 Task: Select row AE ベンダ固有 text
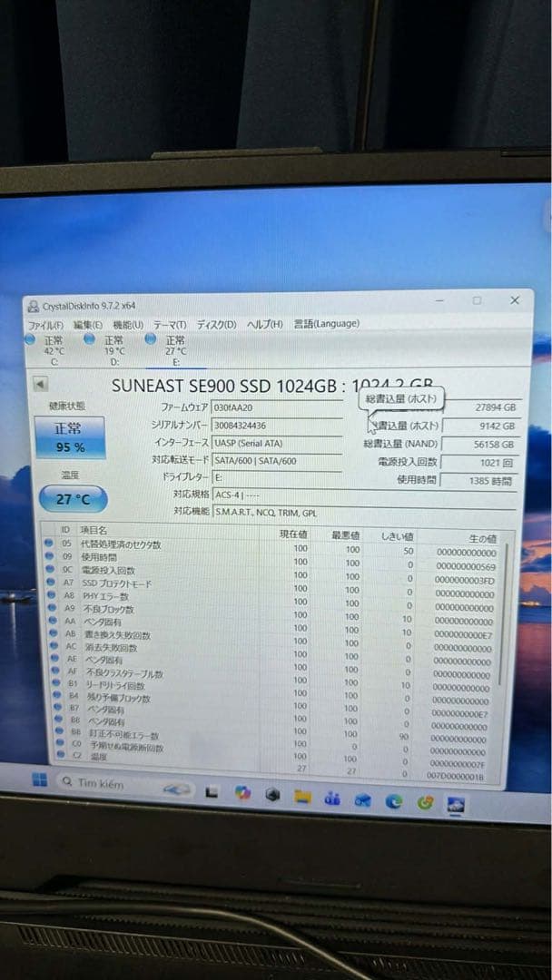pos(103,660)
